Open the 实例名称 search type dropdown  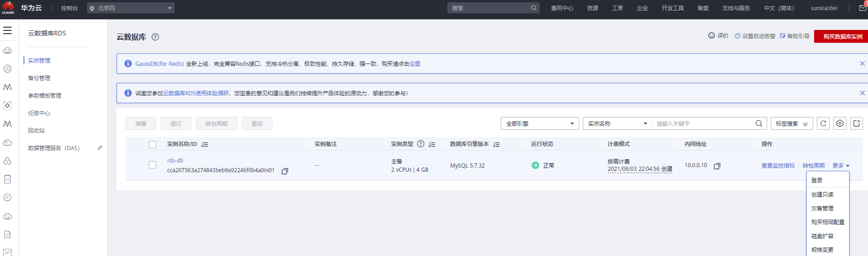click(x=617, y=123)
